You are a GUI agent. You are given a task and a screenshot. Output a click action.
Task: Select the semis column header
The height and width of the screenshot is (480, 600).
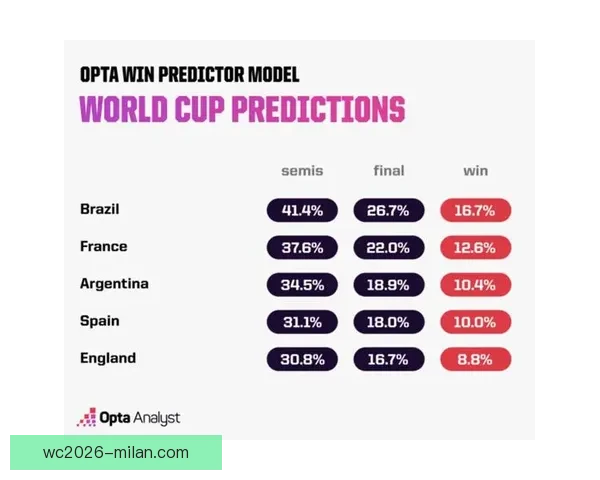(x=302, y=171)
